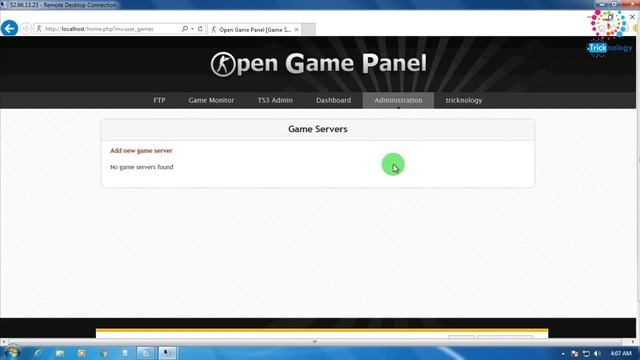This screenshot has width=640, height=360.
Task: Click the Action Center flag tray icon
Action: [575, 353]
